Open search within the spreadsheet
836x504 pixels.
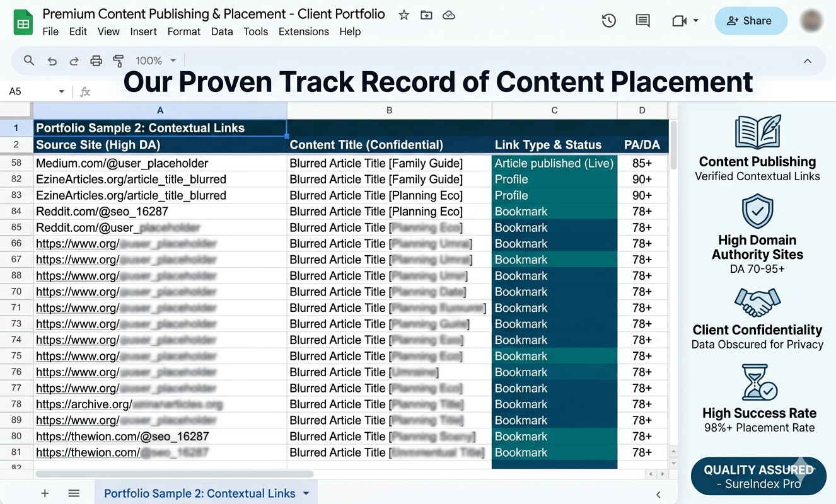click(28, 60)
